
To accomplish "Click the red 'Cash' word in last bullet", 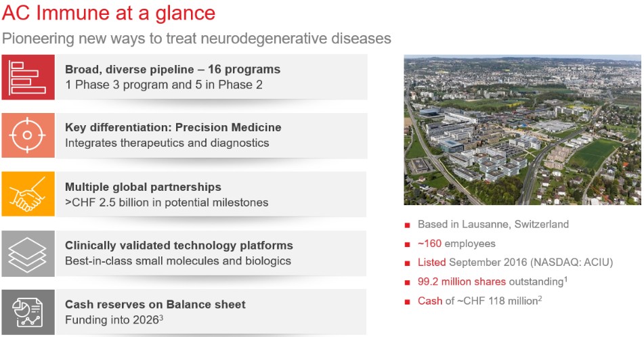I will [429, 300].
